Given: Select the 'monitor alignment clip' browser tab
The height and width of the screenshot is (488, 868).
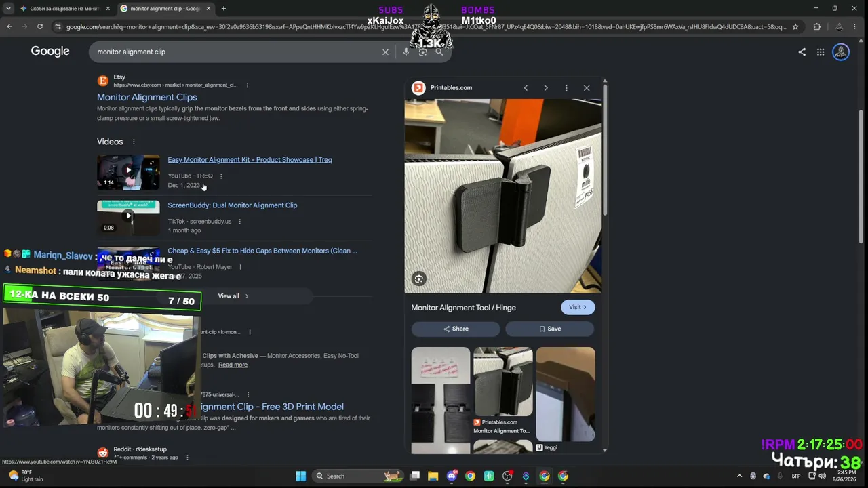Looking at the screenshot, I should tap(165, 9).
